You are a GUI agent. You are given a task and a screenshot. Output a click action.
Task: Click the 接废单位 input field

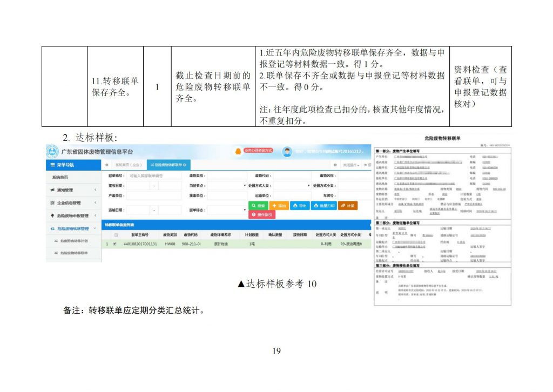pyautogui.click(x=227, y=195)
